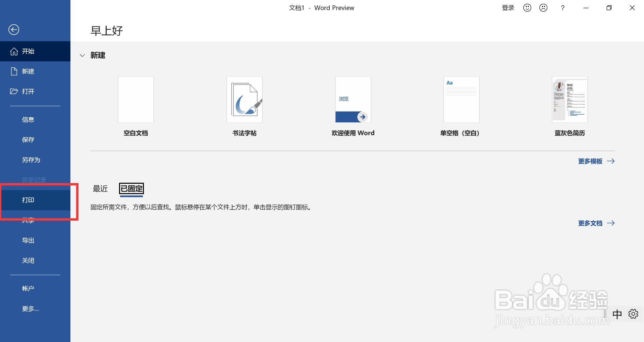Open Word help with the question mark icon

[x=562, y=7]
